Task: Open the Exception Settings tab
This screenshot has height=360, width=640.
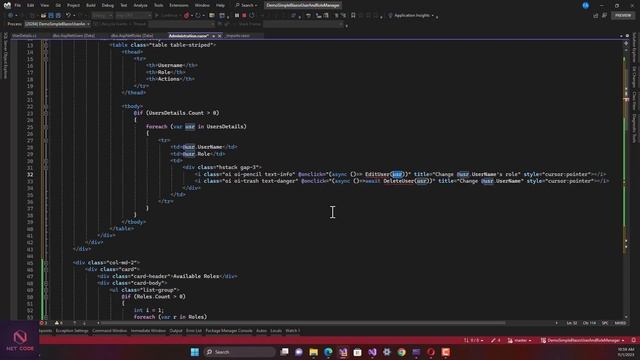Action: pos(72,331)
